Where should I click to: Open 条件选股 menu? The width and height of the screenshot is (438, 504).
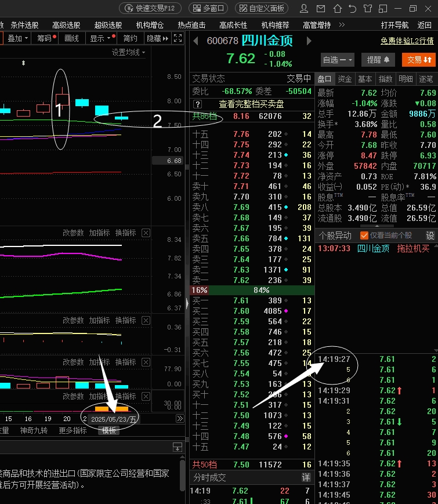coord(24,25)
